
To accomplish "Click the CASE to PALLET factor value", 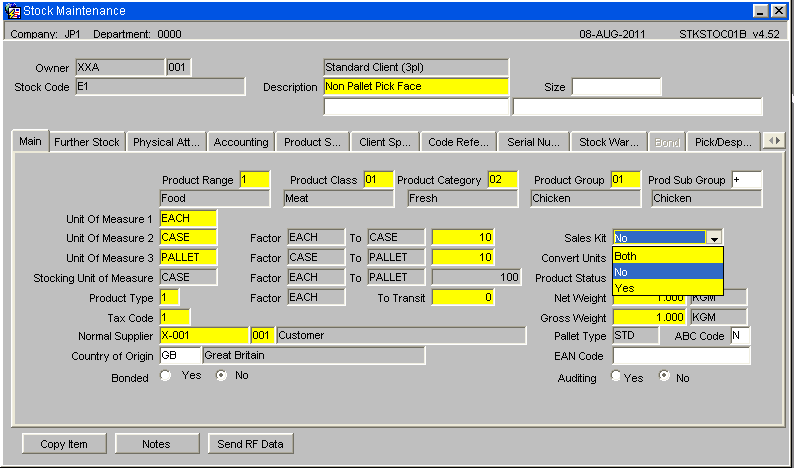I will tap(463, 257).
